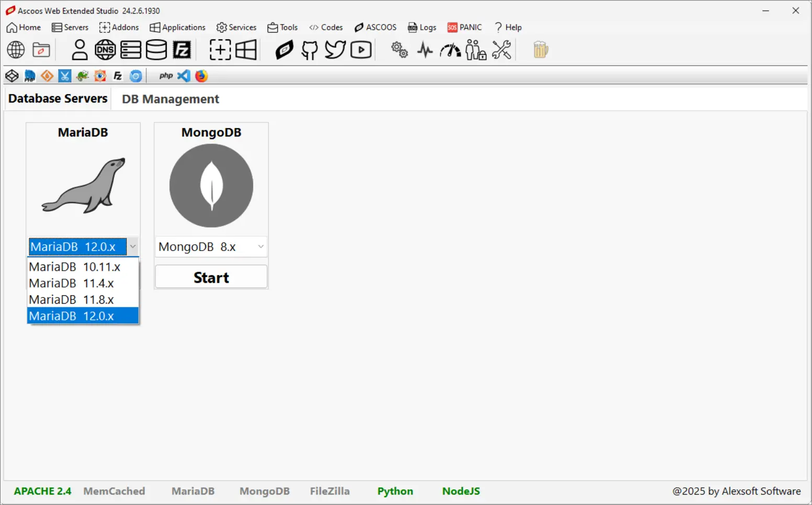Switch to the Database Servers tab
Screen dimensions: 812x505
pos(58,99)
